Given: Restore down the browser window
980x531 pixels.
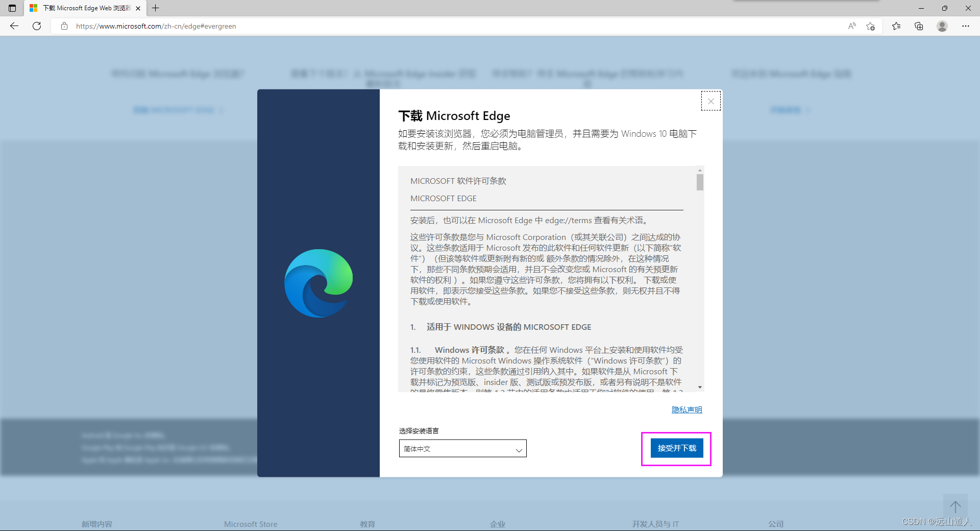Looking at the screenshot, I should [945, 8].
